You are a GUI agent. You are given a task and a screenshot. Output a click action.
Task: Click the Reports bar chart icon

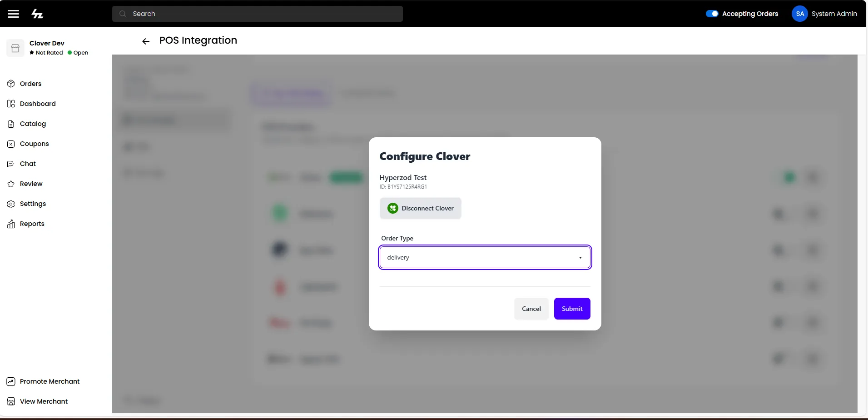11,224
